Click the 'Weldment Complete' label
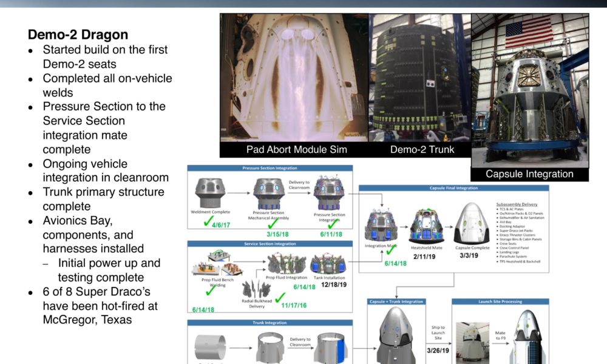Image resolution: width=607 pixels, height=364 pixels. pyautogui.click(x=210, y=212)
